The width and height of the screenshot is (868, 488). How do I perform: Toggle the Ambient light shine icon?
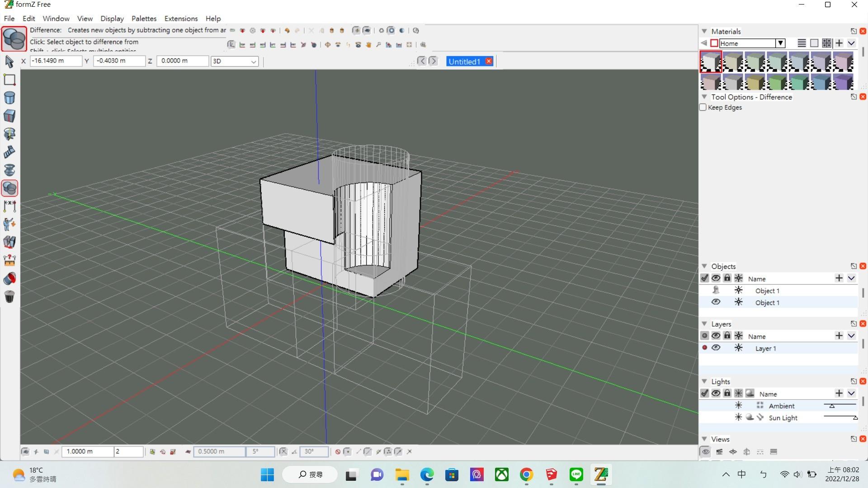738,405
